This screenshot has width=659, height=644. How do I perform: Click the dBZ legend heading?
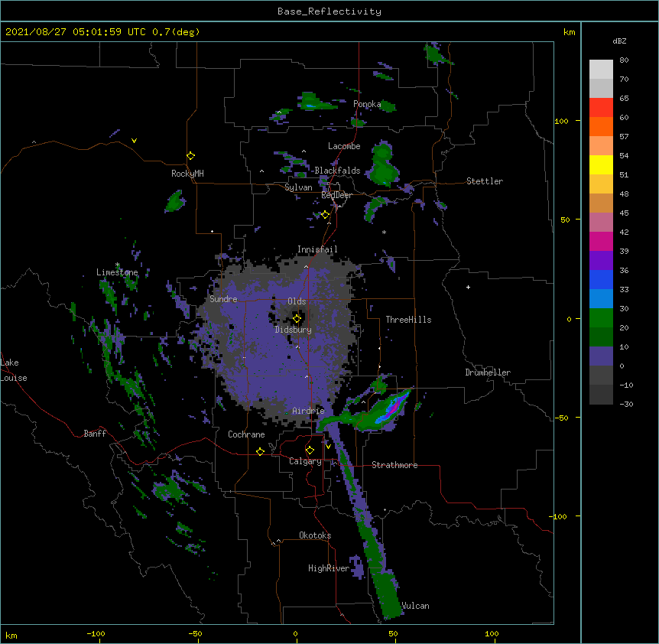(619, 41)
